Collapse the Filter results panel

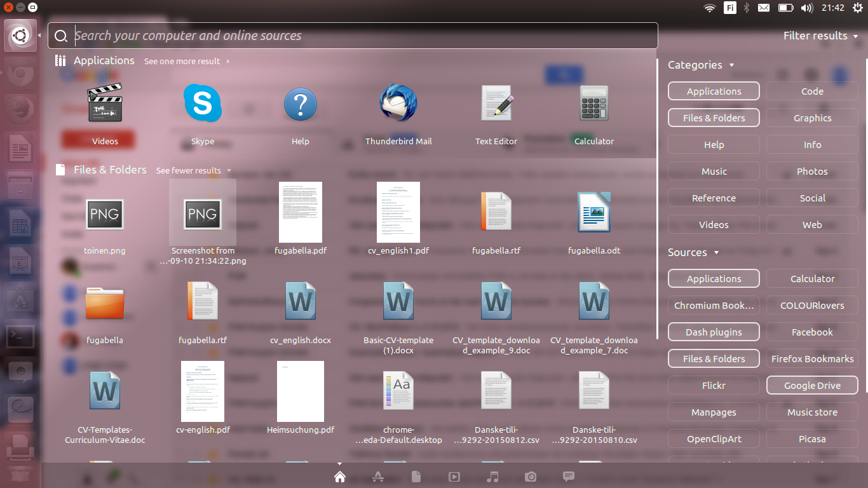[x=820, y=36]
